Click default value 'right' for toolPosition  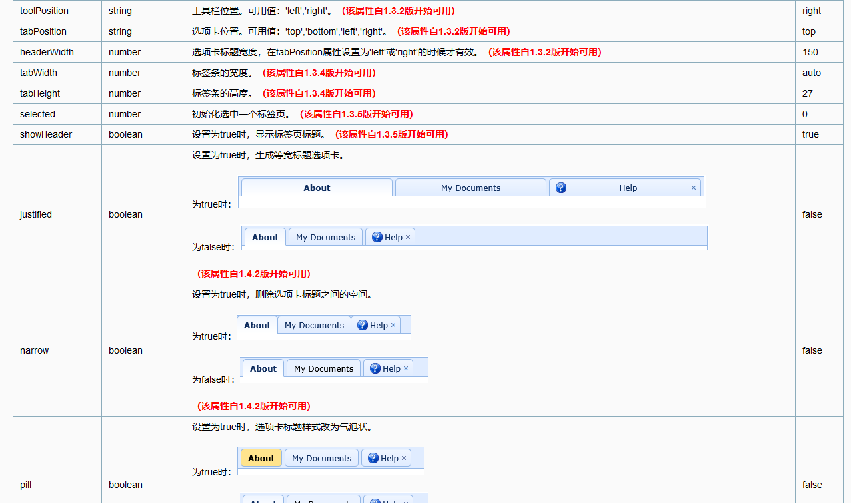(x=812, y=11)
